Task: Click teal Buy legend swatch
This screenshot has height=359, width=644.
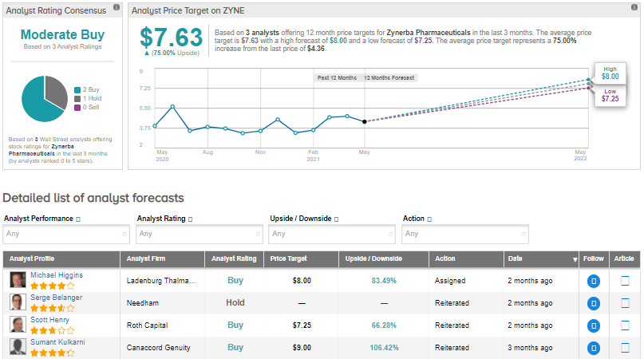Action: pos(77,90)
